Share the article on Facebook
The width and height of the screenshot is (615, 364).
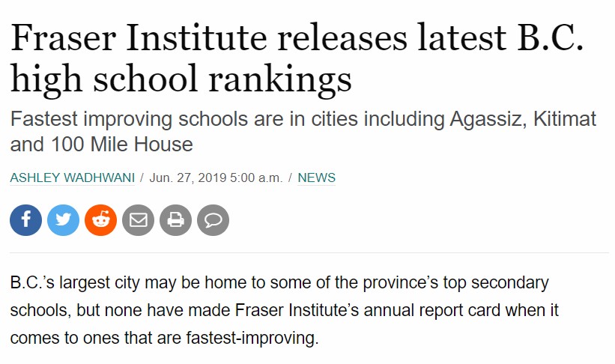click(26, 220)
